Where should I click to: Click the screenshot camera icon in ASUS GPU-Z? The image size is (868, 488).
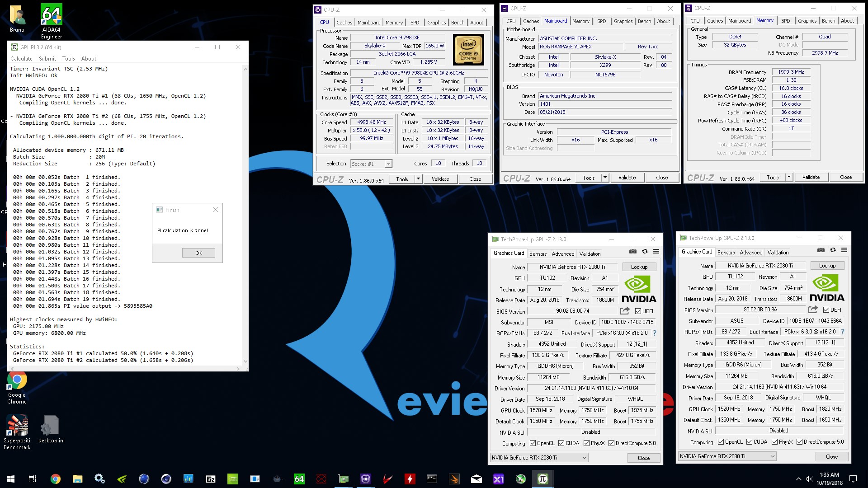pos(821,250)
